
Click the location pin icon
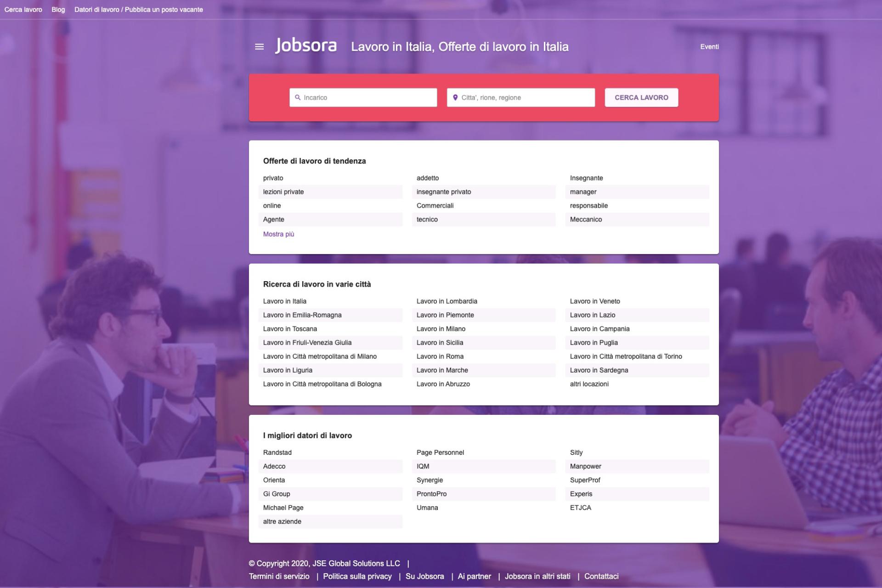click(455, 97)
